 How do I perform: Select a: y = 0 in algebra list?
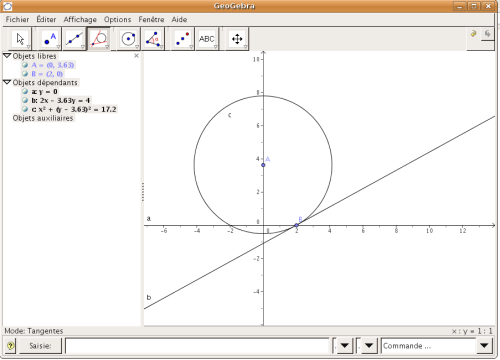click(45, 91)
